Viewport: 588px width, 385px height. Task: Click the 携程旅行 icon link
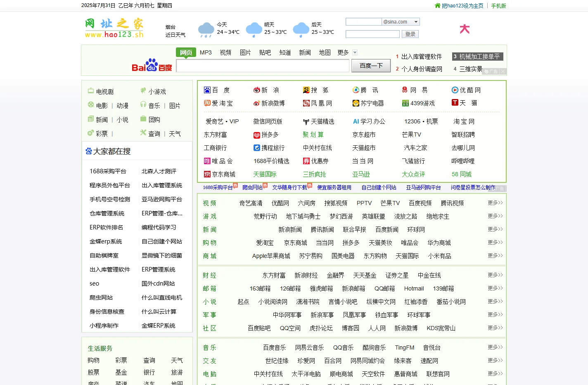pyautogui.click(x=257, y=148)
